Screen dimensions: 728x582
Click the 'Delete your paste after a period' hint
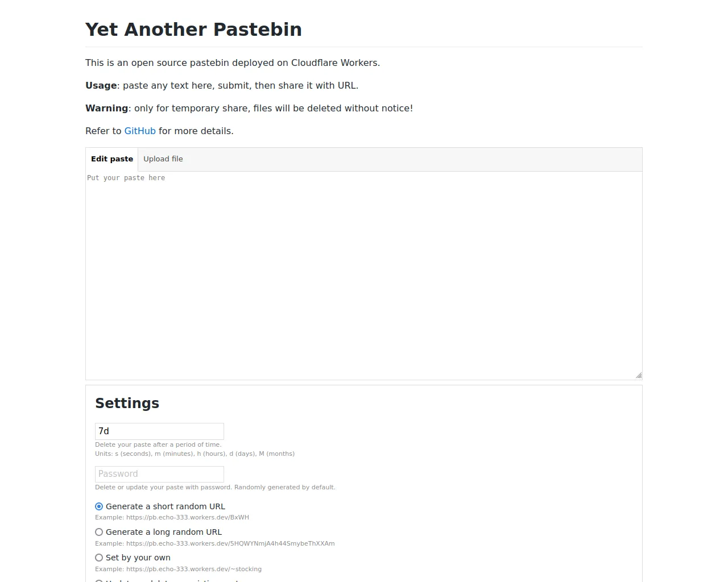pyautogui.click(x=158, y=445)
